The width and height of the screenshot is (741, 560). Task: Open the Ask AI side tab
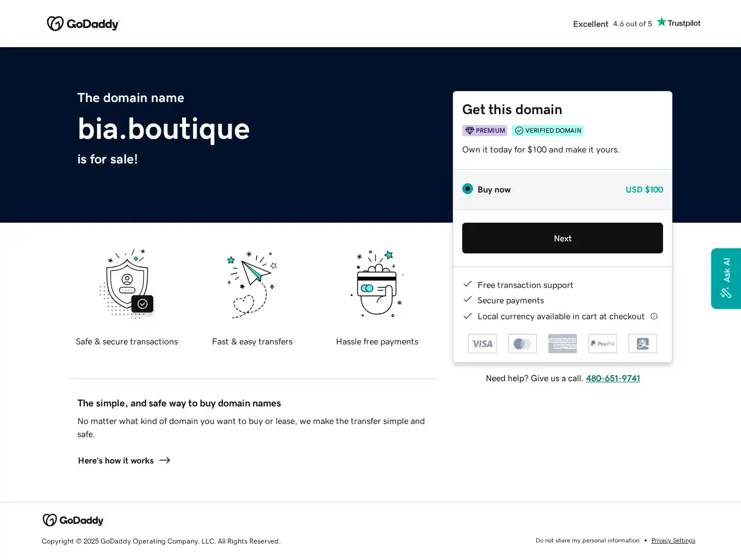tap(726, 279)
